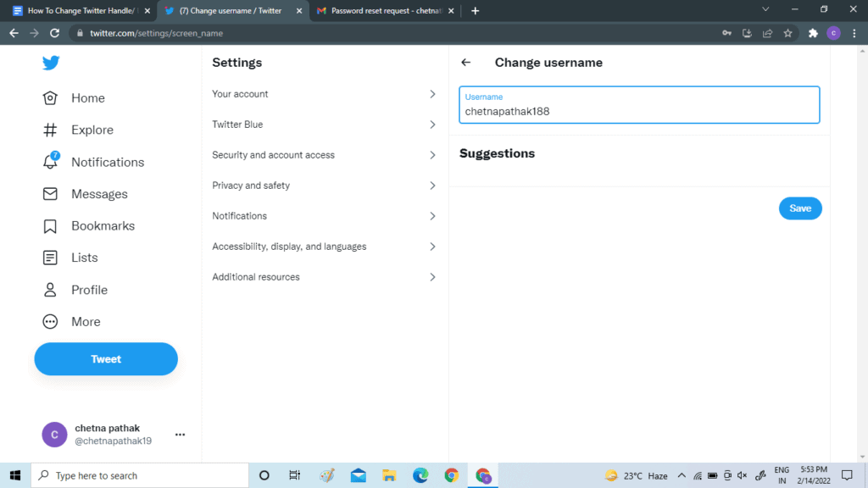Reload the page in browser
This screenshot has height=488, width=868.
pyautogui.click(x=54, y=33)
